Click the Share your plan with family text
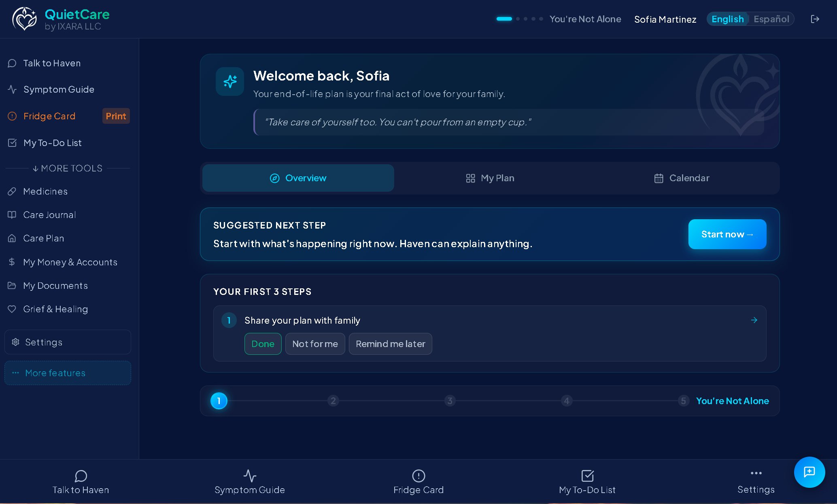The width and height of the screenshot is (837, 504). (302, 320)
